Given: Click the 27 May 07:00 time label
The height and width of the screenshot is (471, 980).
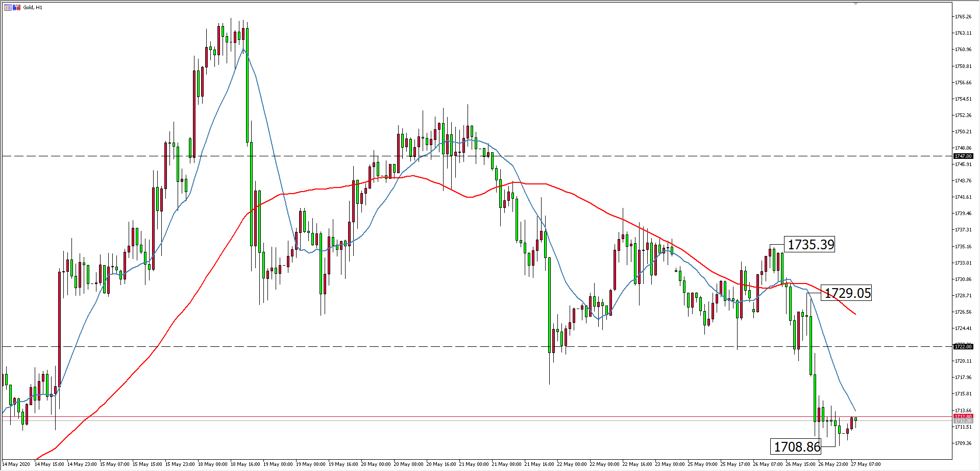Looking at the screenshot, I should 866,464.
